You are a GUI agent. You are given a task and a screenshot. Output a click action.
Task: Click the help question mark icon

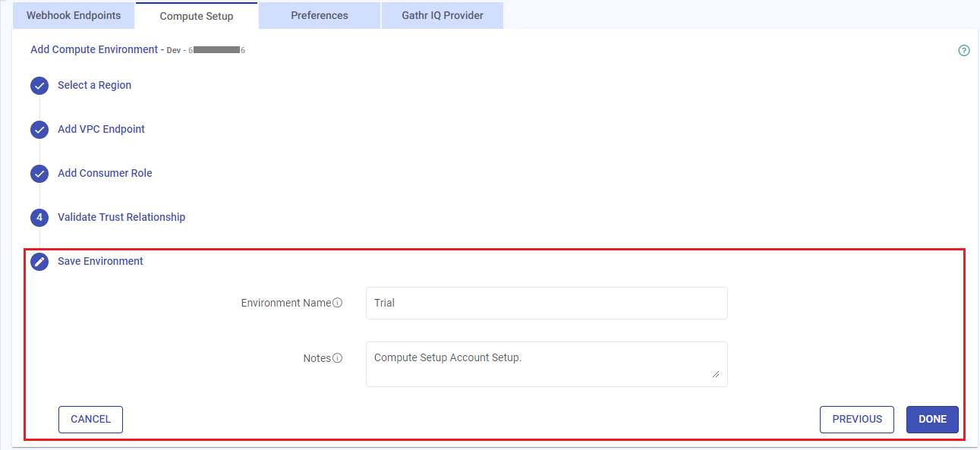coord(964,51)
